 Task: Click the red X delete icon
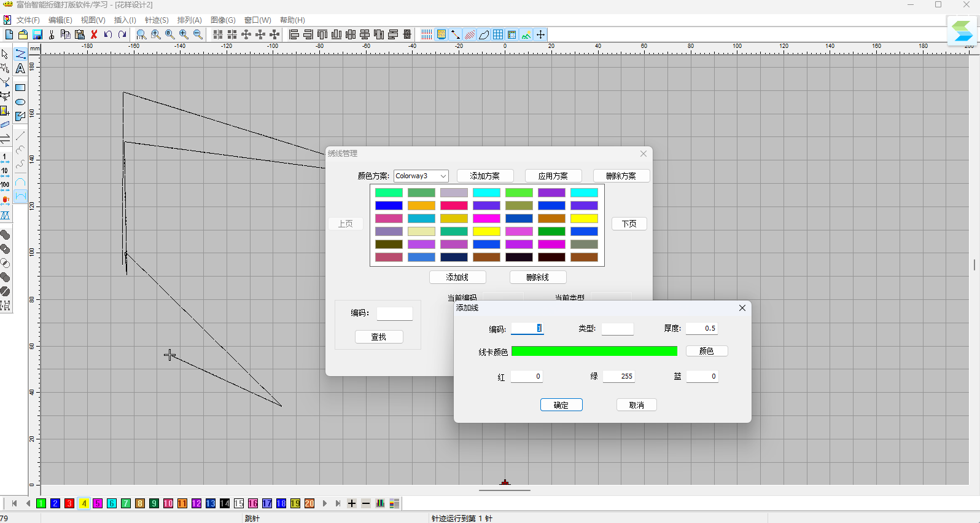(x=94, y=34)
